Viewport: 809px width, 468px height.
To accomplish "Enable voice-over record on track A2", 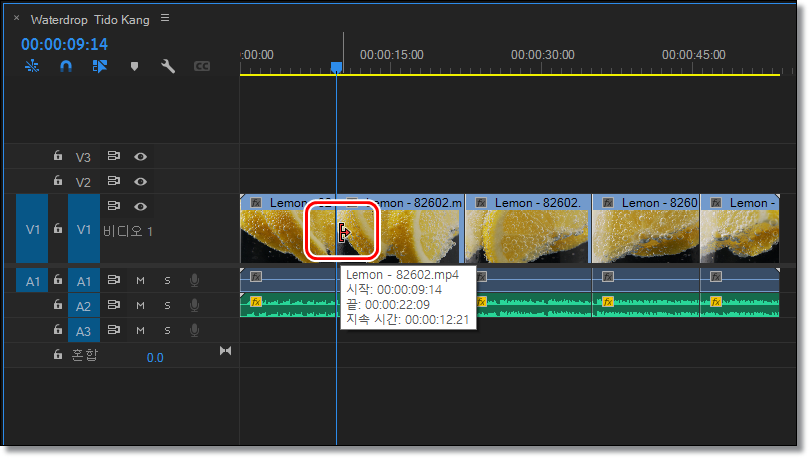I will [x=195, y=305].
